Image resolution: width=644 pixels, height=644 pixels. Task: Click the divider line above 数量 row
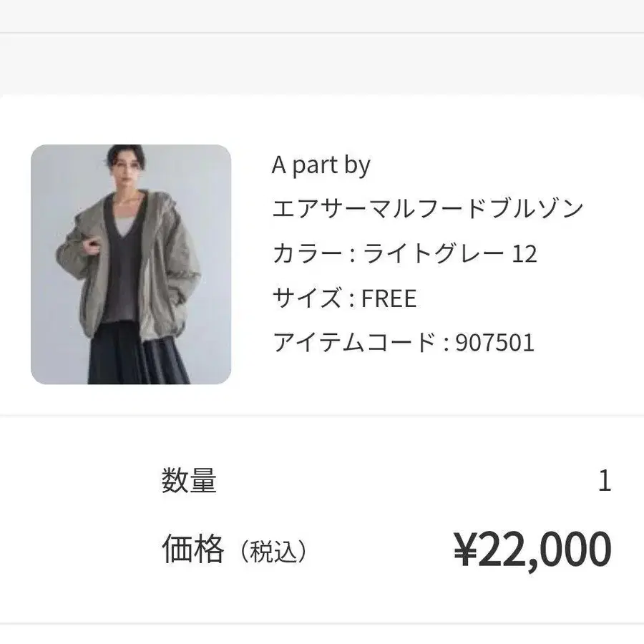(x=322, y=415)
